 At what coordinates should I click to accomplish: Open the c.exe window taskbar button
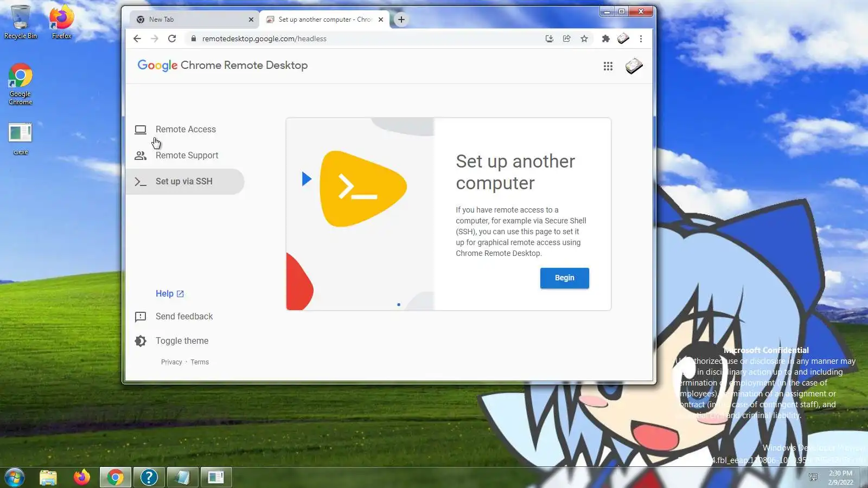point(216,478)
